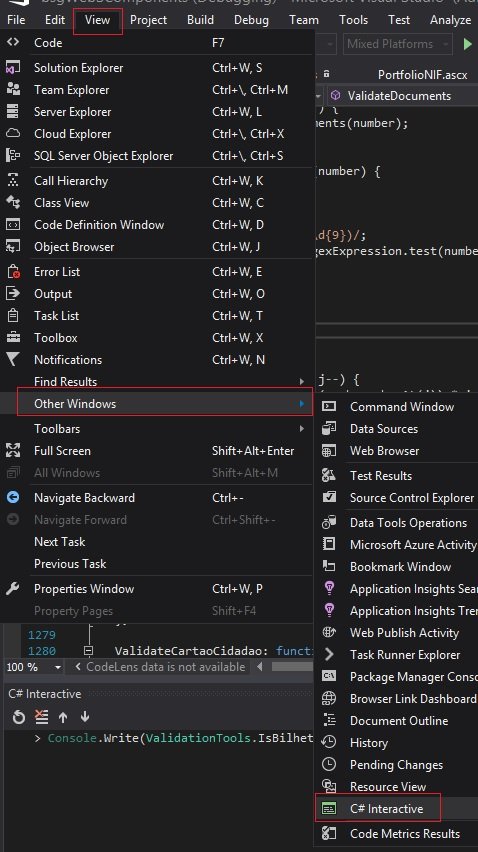The width and height of the screenshot is (478, 852).
Task: Open the Tools menu
Action: coord(353,20)
